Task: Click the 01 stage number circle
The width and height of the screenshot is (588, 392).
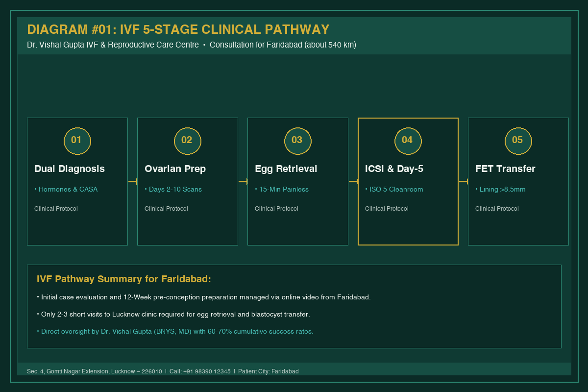Action: pos(77,141)
